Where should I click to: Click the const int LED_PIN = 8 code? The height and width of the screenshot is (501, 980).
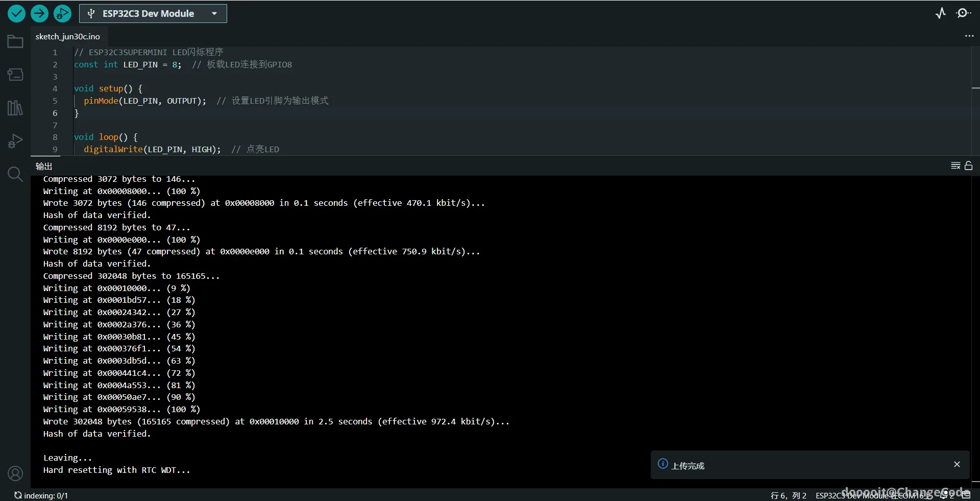click(x=128, y=65)
